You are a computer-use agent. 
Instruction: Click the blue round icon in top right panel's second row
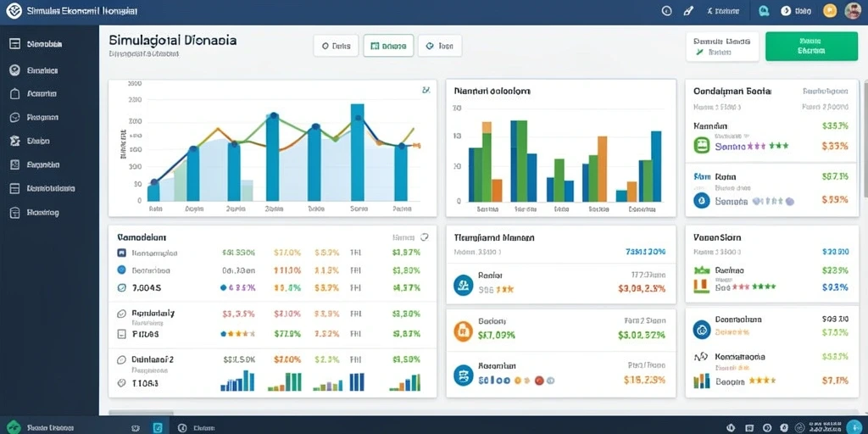(x=702, y=200)
